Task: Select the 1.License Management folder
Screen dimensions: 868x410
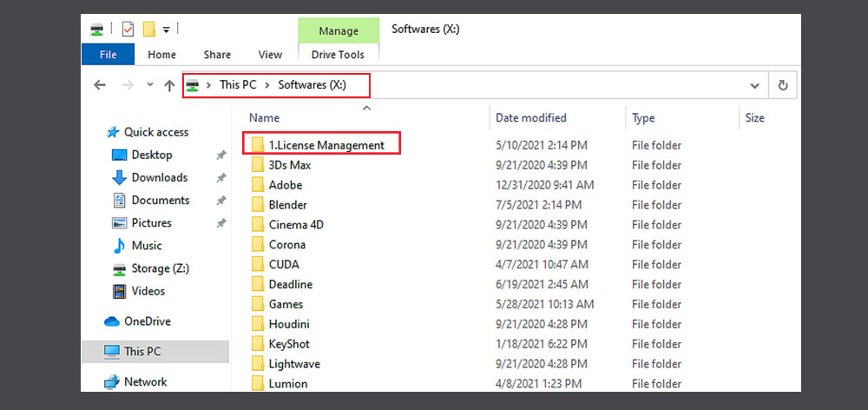Action: pyautogui.click(x=326, y=145)
